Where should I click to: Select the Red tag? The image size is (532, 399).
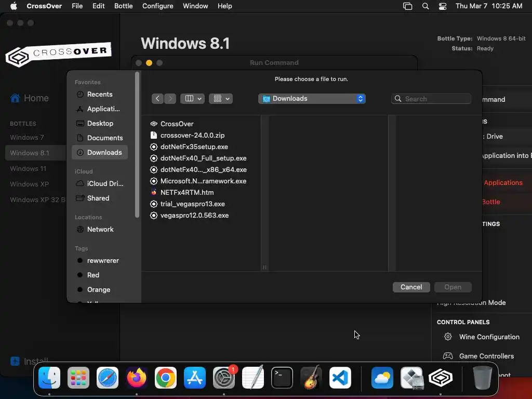click(100, 275)
